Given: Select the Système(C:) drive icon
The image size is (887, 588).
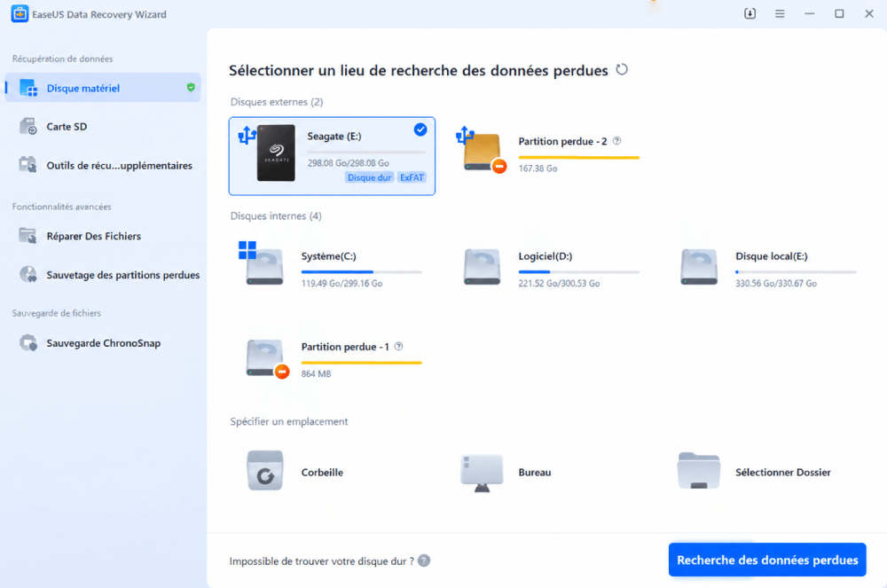Looking at the screenshot, I should click(x=263, y=263).
